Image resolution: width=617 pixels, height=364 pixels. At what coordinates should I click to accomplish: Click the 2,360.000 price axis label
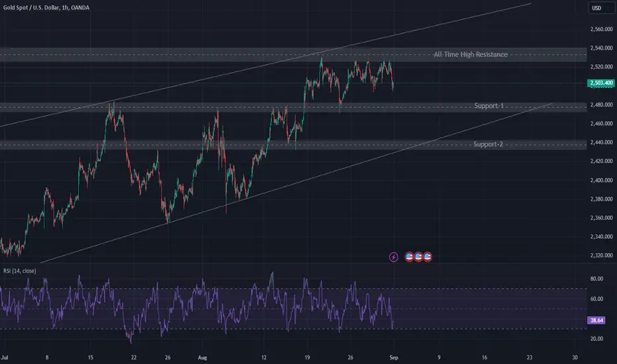[601, 218]
